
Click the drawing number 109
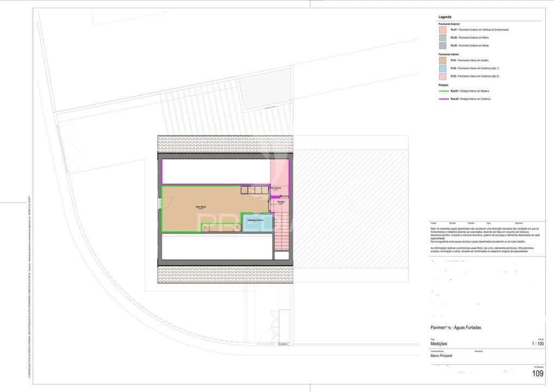coord(537,373)
